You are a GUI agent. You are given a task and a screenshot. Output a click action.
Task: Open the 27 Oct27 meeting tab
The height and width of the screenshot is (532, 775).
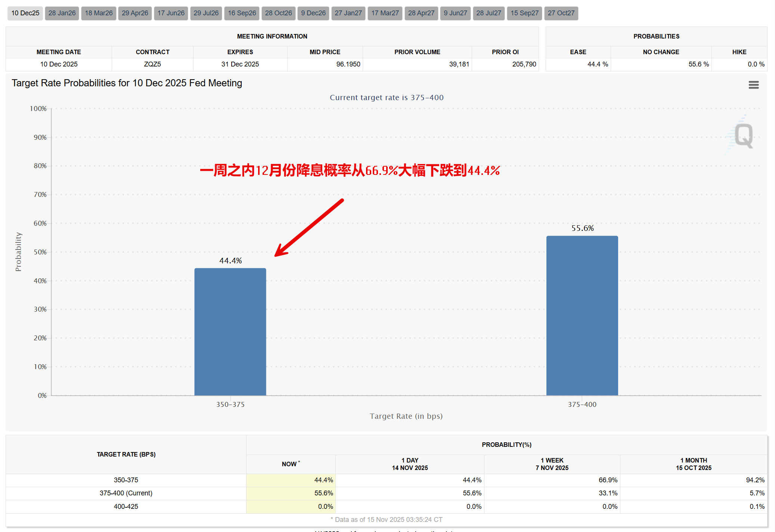(x=561, y=13)
